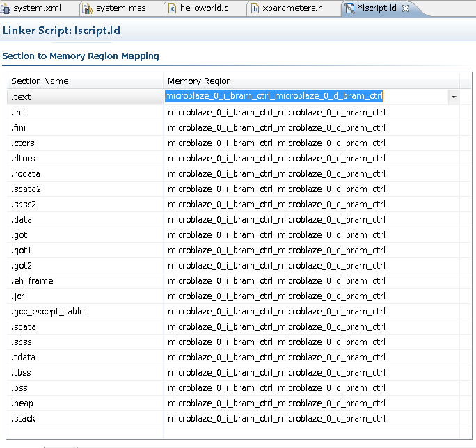
Task: Click the Section Name column header
Action: pos(40,81)
